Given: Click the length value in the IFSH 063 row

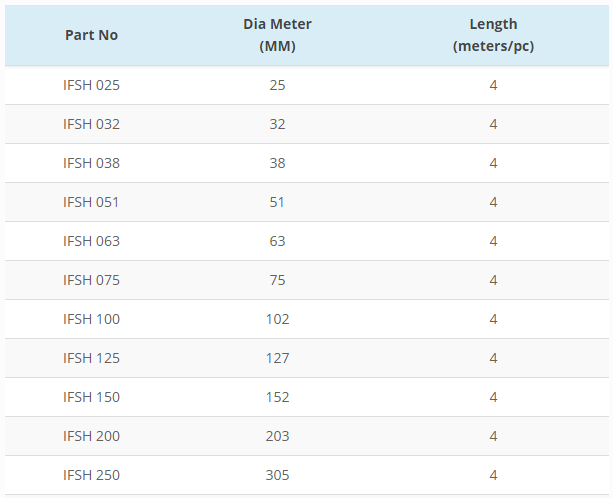Looking at the screenshot, I should (493, 241).
